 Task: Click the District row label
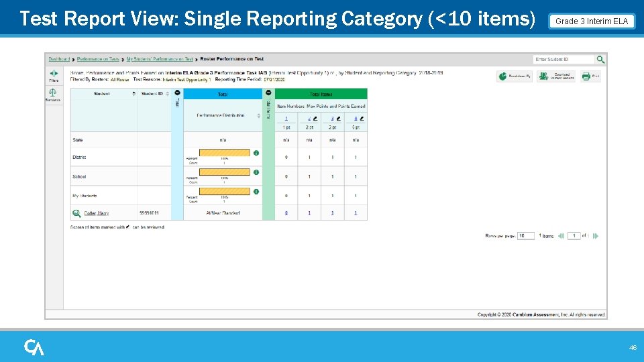pyautogui.click(x=79, y=157)
